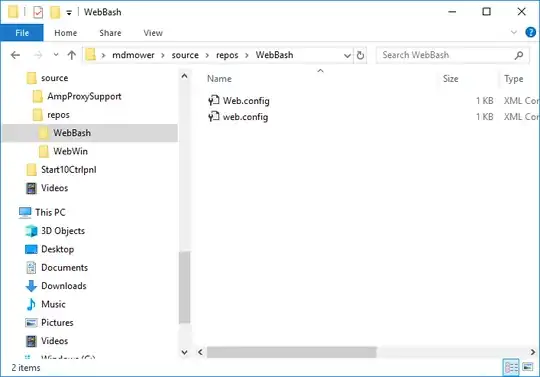Go back with the left arrow

[15, 55]
